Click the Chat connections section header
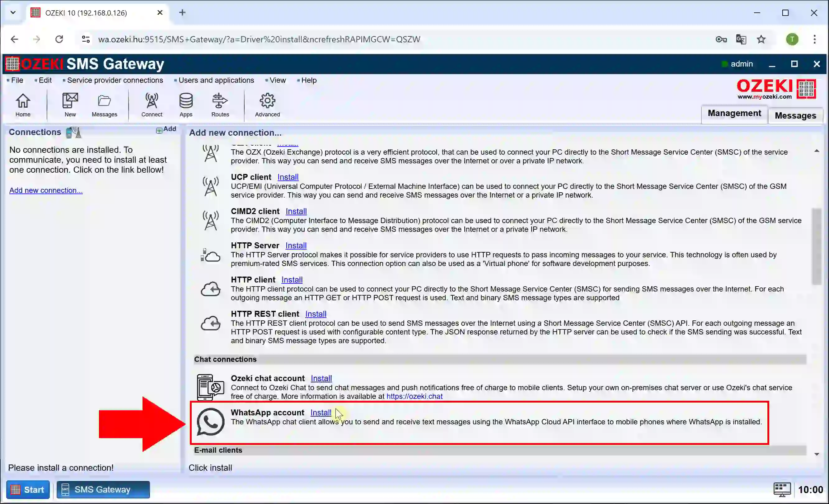Screen dimensions: 829x504 pos(500,359)
